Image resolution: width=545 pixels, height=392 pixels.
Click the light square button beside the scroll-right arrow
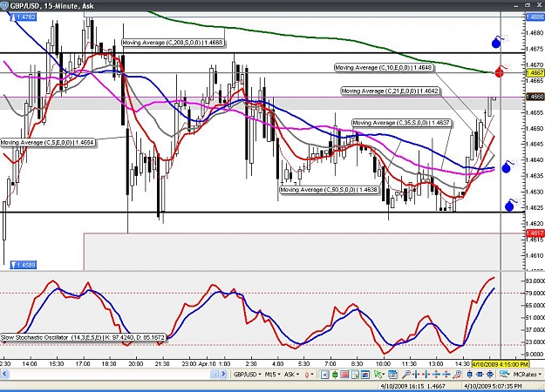click(214, 374)
